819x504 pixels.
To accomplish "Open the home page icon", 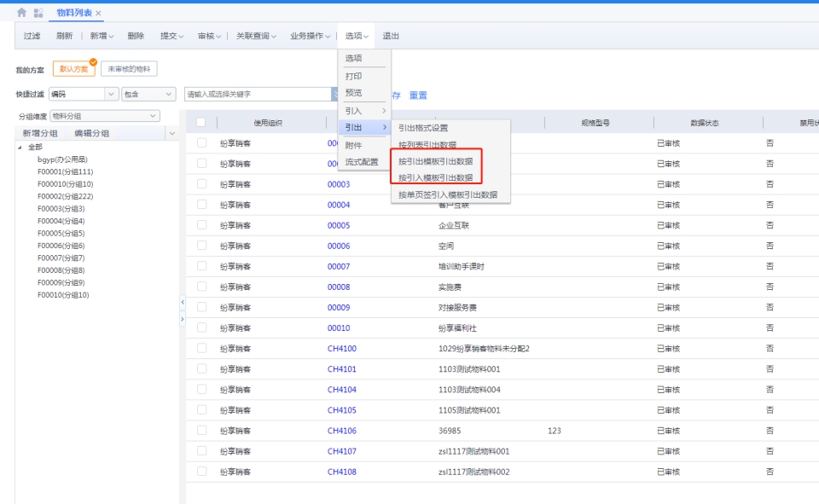I will pyautogui.click(x=21, y=12).
